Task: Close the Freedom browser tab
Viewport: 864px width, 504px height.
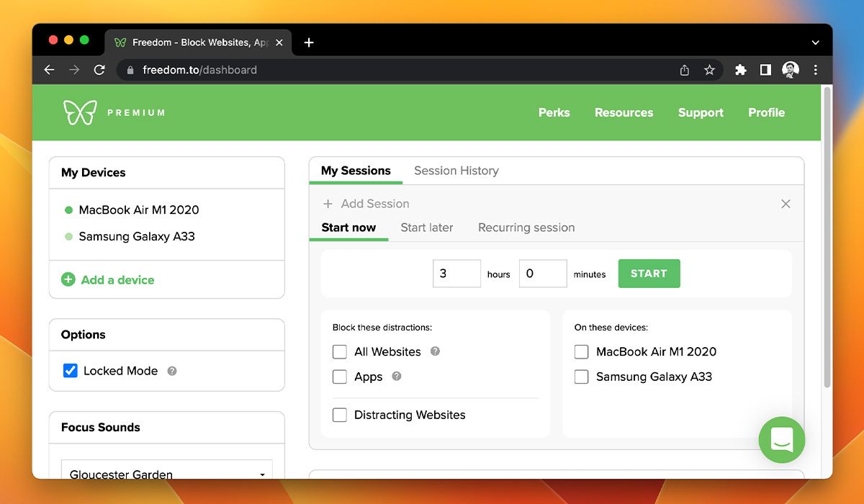Action: pos(279,42)
